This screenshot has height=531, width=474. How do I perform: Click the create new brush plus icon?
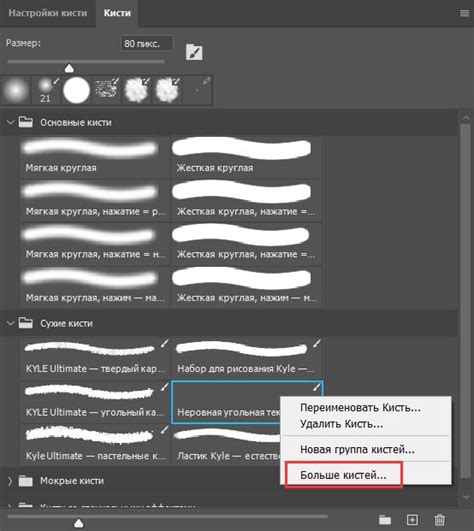tap(412, 519)
